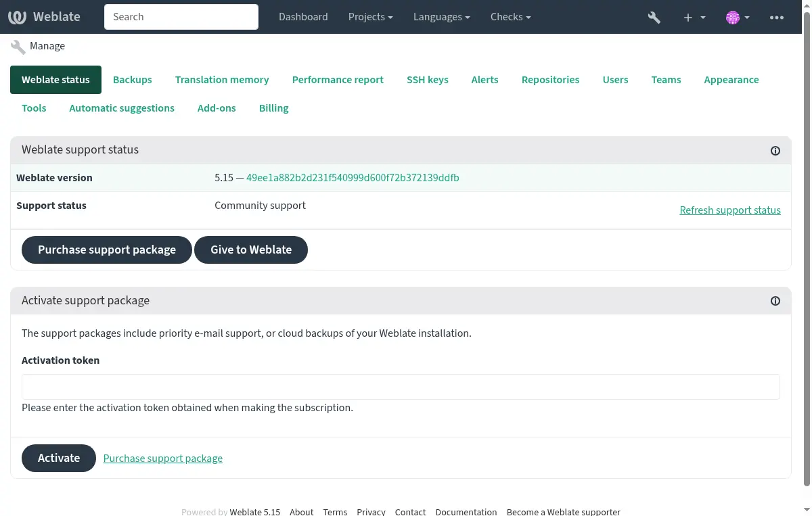Click the Weblate logo in header
Screen dimensions: 812x516
[x=44, y=17]
